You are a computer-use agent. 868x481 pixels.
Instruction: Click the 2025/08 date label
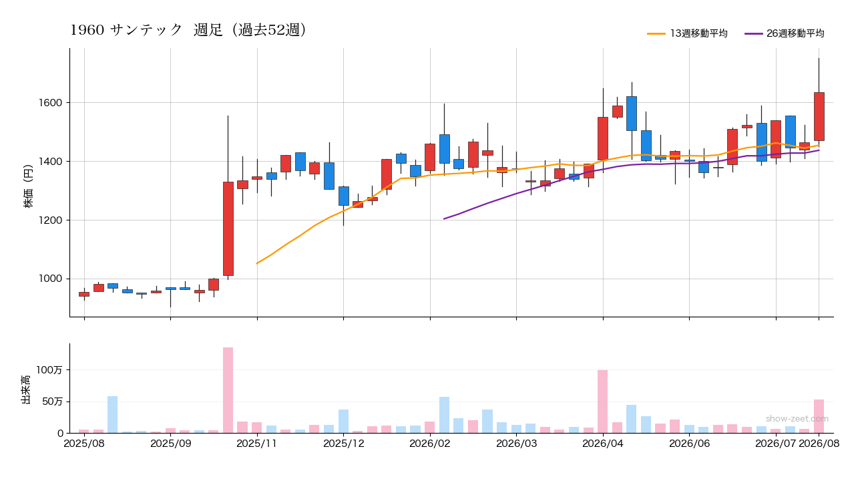point(84,444)
